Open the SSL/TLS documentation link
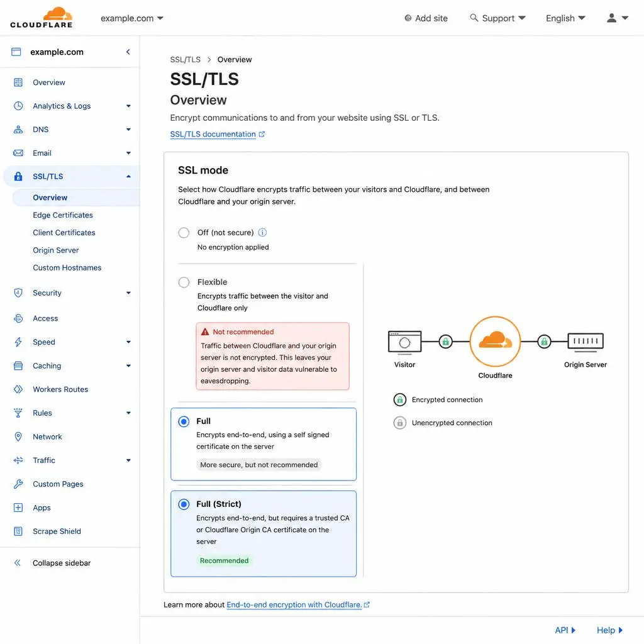The image size is (644, 644). (x=217, y=135)
